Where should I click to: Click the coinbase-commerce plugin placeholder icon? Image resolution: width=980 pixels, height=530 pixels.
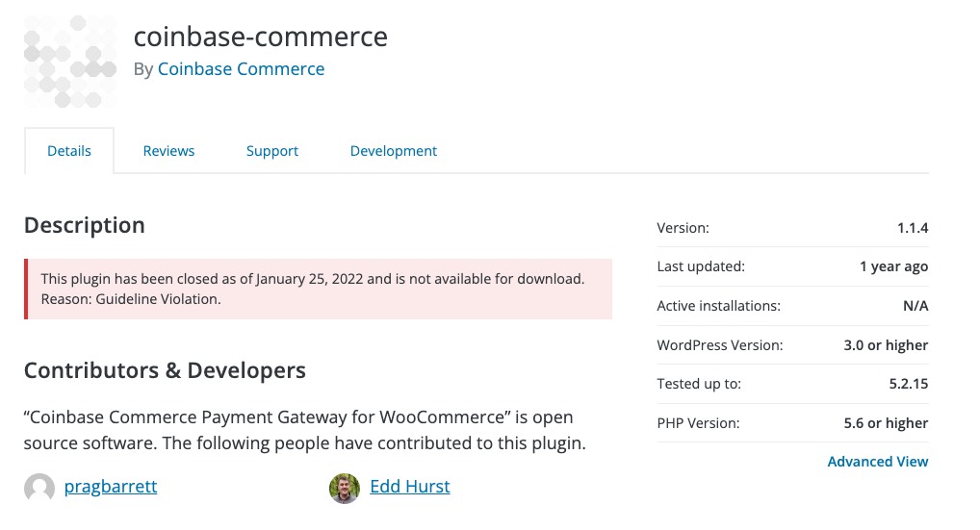coord(70,62)
